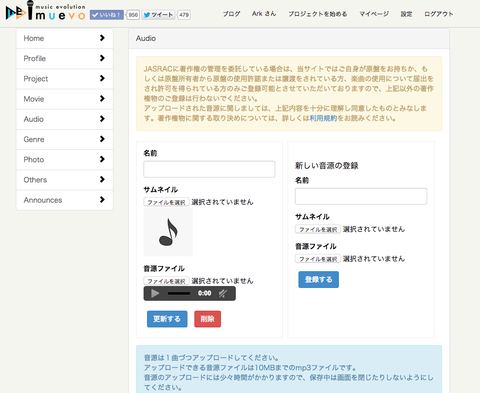
Task: Open Others in the sidebar
Action: coord(65,180)
